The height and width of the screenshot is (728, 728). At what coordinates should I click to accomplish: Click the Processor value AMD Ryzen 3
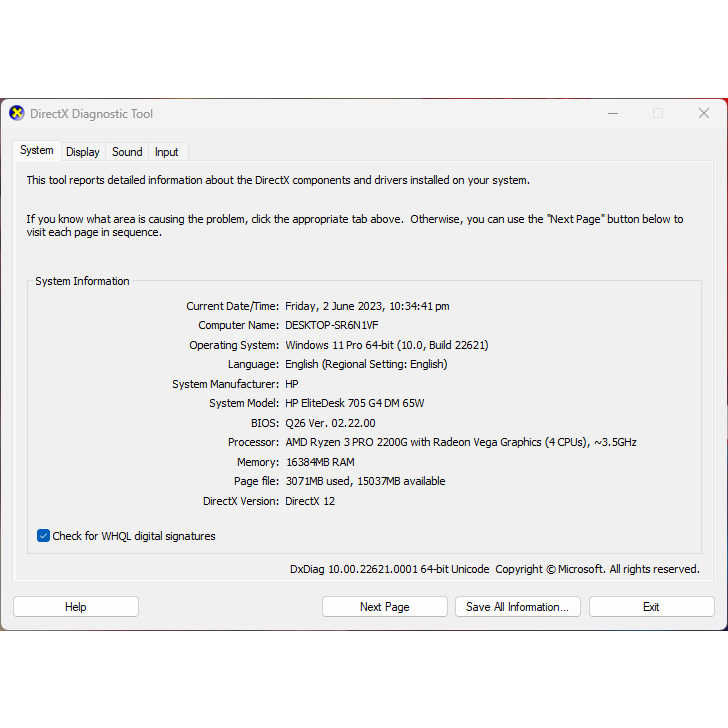pyautogui.click(x=461, y=442)
